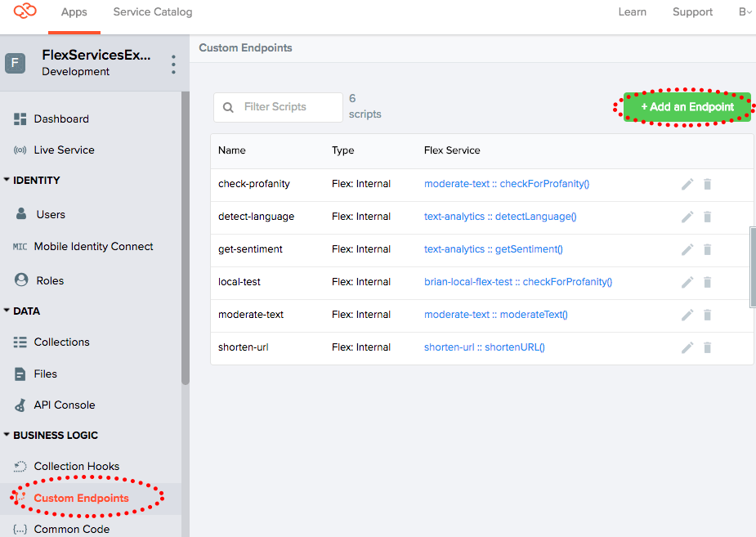Edit the check-profanity endpoint pencil icon
Screen dimensions: 756x537
pyautogui.click(x=687, y=184)
